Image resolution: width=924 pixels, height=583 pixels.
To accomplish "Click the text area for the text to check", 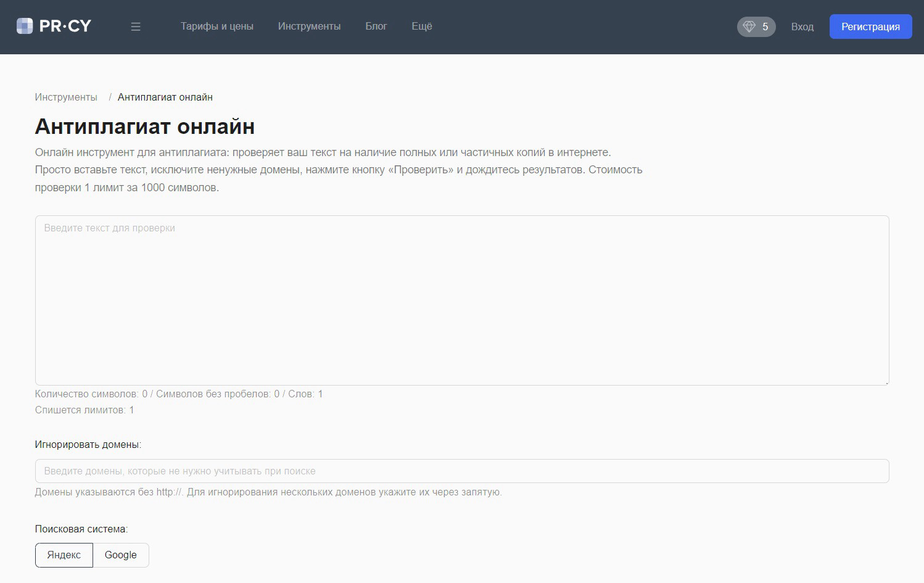I will [462, 300].
